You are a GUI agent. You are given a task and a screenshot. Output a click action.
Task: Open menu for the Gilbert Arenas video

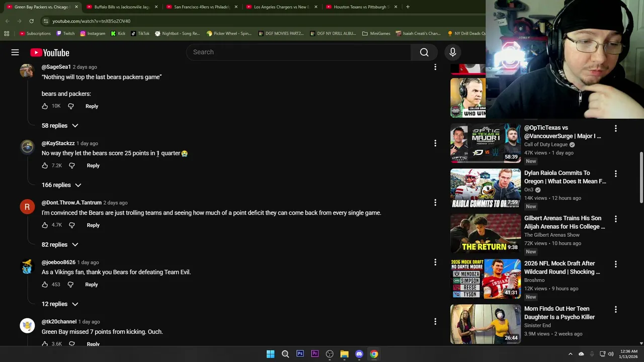(615, 219)
